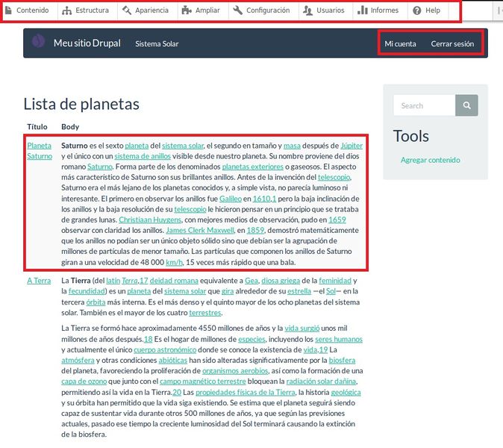This screenshot has width=503, height=448.
Task: Follow the organismos aerobios link
Action: coord(235,371)
